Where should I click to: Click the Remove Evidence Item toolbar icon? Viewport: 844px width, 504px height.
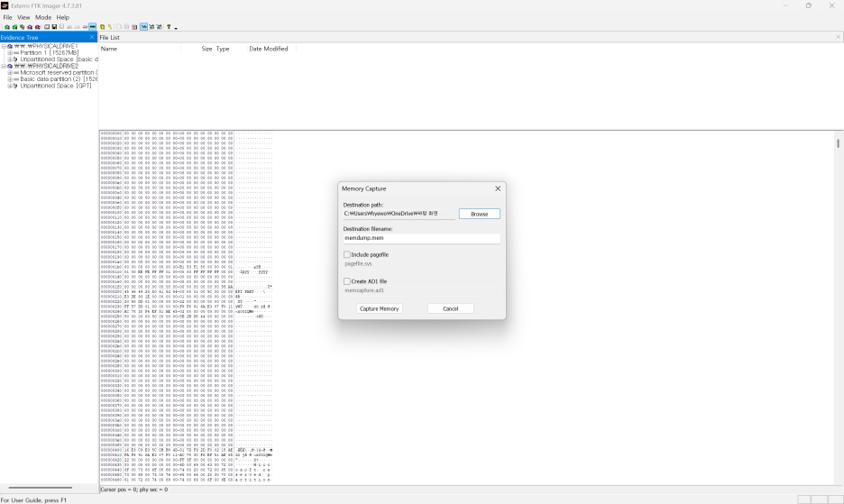tap(30, 27)
